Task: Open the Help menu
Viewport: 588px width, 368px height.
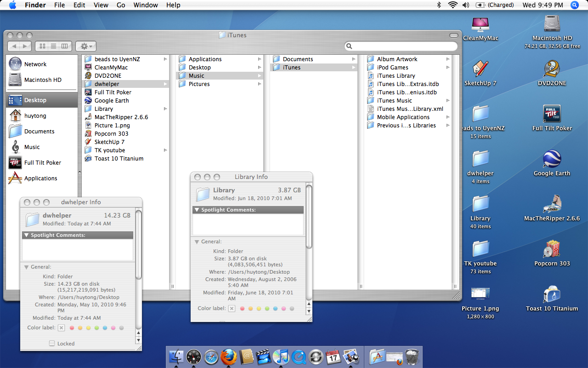Action: click(x=173, y=5)
